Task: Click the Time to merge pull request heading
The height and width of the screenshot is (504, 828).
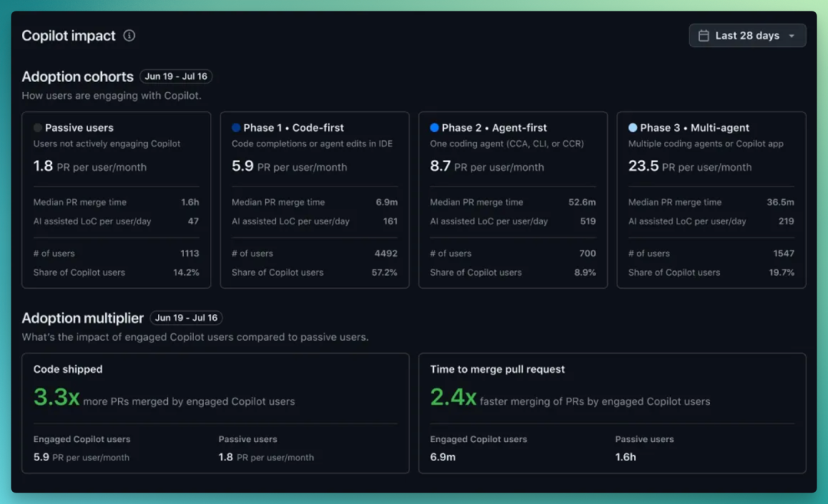Action: coord(498,369)
